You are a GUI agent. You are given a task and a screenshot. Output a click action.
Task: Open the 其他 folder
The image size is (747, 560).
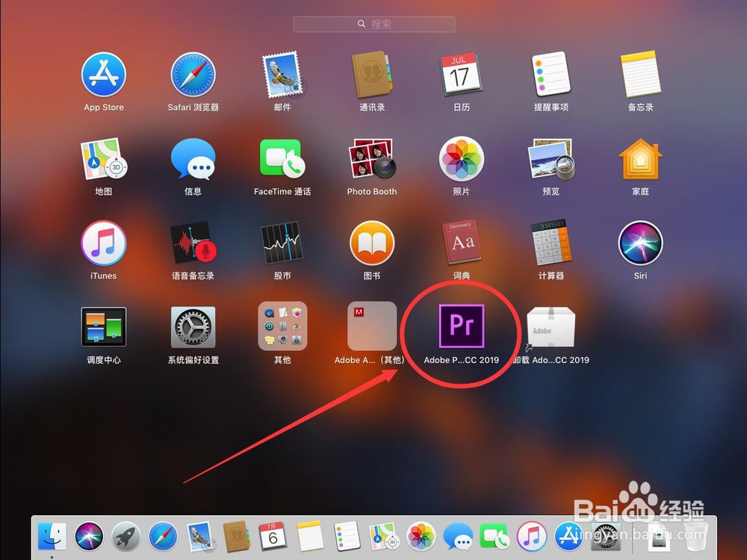click(282, 326)
